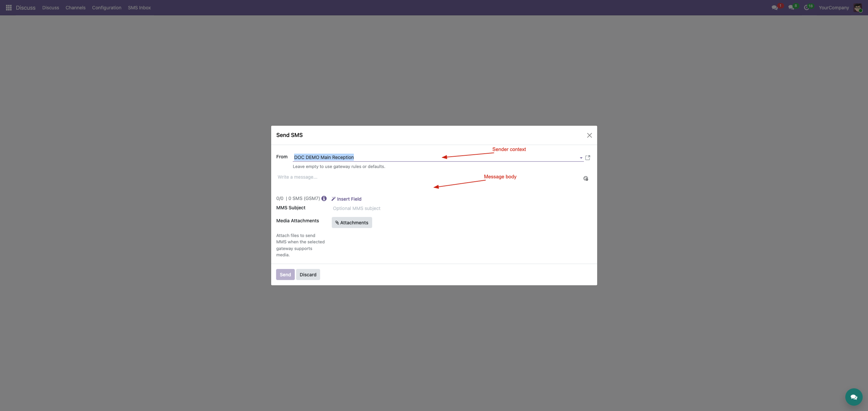Open the user avatar menu
Screen dimensions: 868x411
click(x=858, y=8)
